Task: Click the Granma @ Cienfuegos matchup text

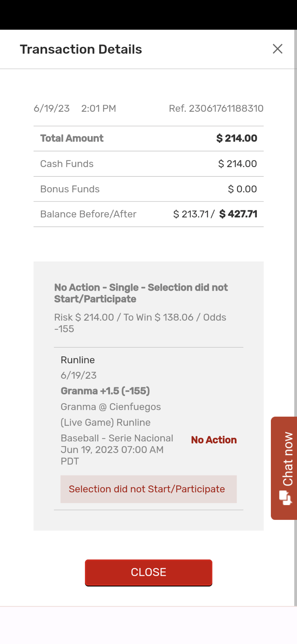Action: [111, 407]
